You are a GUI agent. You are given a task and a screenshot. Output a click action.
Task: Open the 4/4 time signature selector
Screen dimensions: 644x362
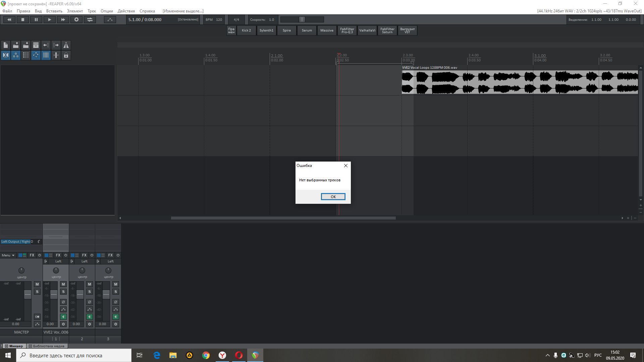[236, 20]
